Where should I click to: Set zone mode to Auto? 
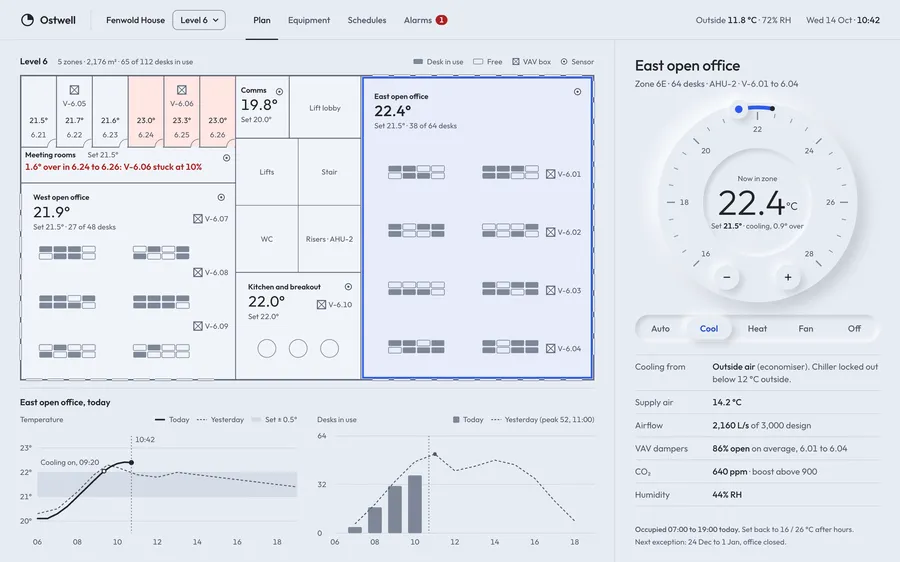click(660, 329)
